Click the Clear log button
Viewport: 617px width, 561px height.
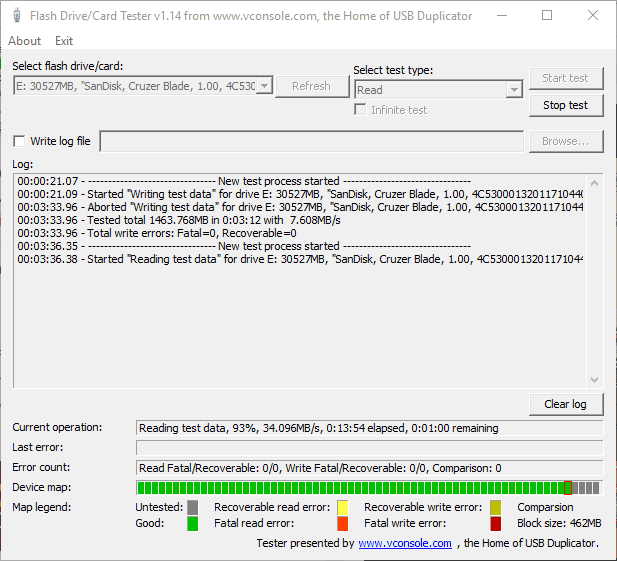point(566,404)
